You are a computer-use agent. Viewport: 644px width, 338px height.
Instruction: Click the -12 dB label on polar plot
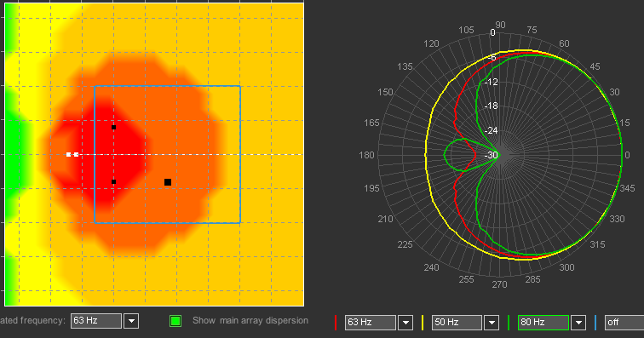(x=492, y=82)
